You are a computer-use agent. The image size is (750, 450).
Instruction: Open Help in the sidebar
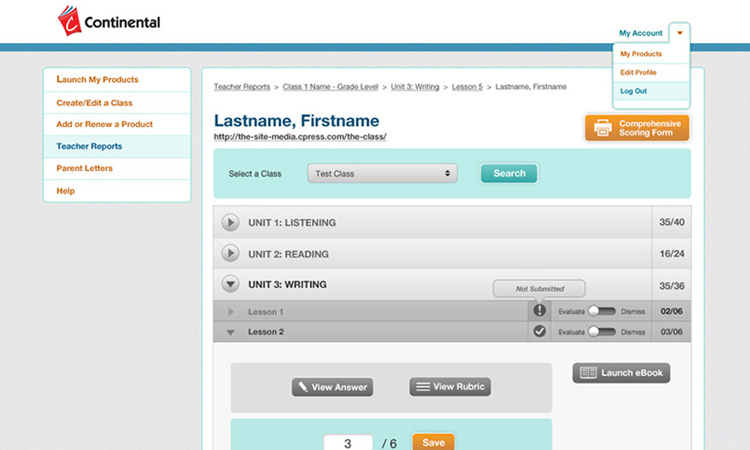[66, 191]
